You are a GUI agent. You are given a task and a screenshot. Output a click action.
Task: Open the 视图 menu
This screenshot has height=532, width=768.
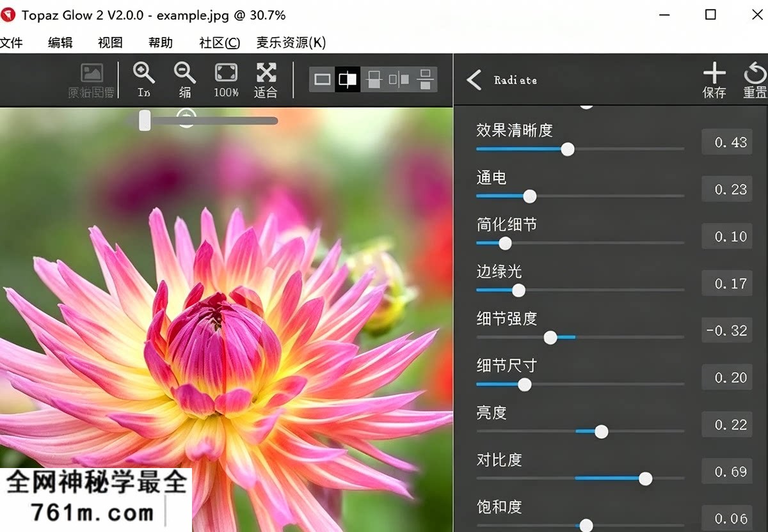(x=110, y=42)
